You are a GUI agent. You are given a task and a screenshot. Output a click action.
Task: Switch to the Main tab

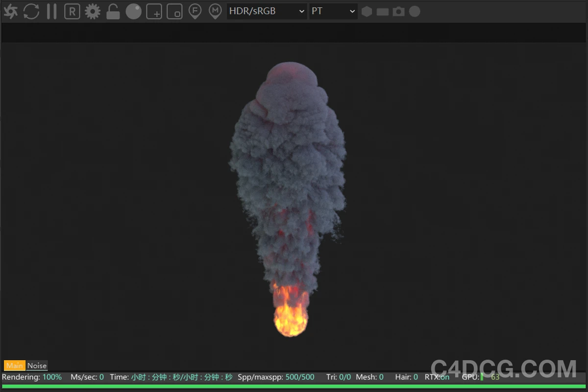click(14, 366)
